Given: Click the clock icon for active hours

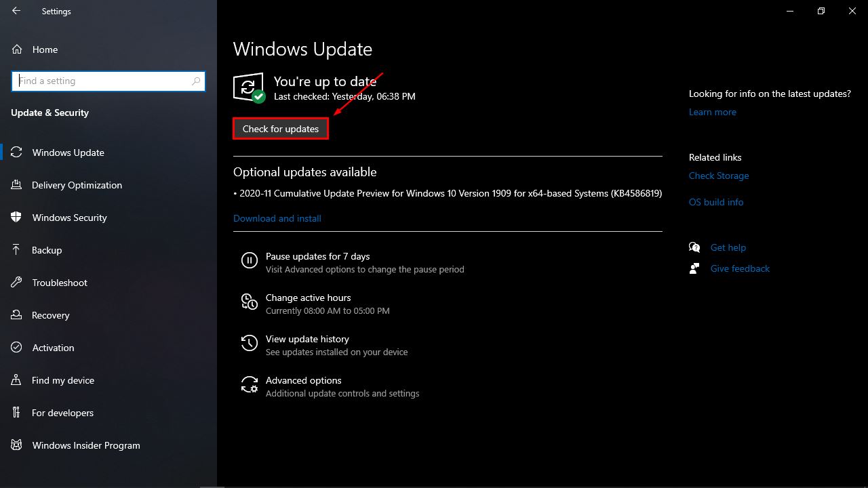Looking at the screenshot, I should click(x=250, y=302).
